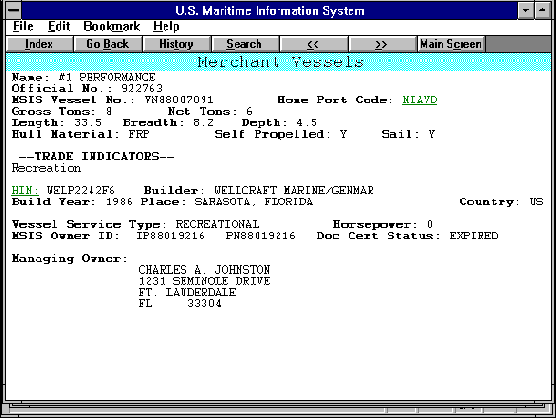Click the Search button
Screen dimensions: 556x418
[244, 44]
